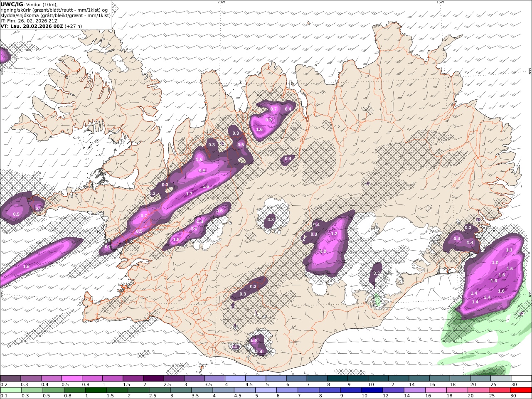Click the 20W longitude label
Viewport: 532px width, 399px height.
coord(221,2)
